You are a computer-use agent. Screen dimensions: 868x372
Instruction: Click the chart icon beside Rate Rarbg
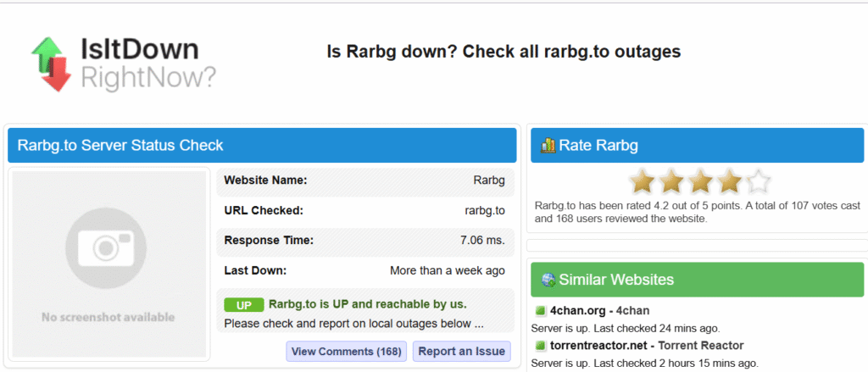[x=548, y=146]
